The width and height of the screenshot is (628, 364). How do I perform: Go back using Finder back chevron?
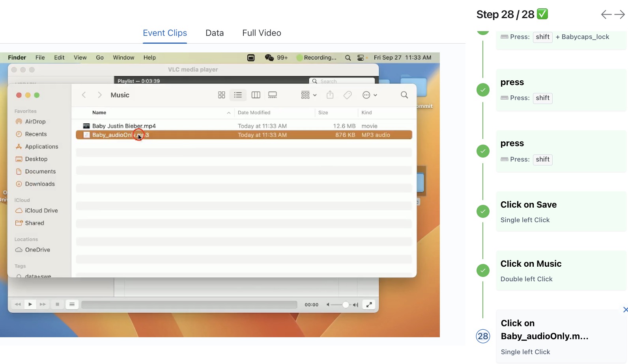coord(84,95)
